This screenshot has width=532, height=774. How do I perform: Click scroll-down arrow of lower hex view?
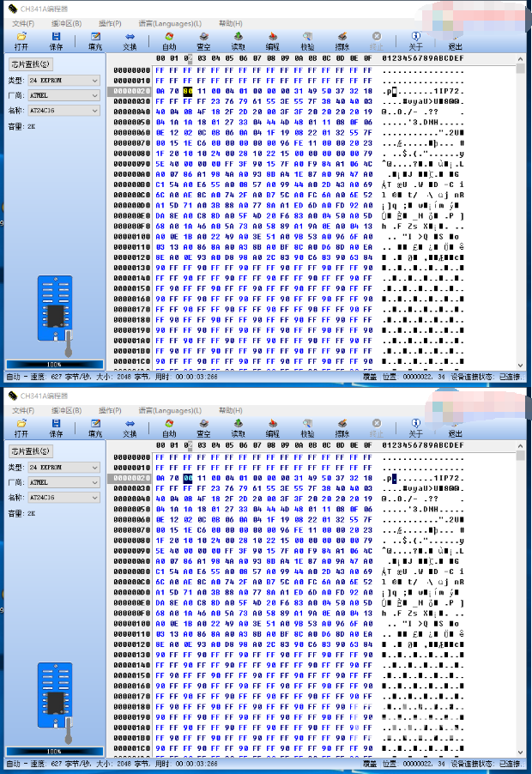(x=520, y=753)
